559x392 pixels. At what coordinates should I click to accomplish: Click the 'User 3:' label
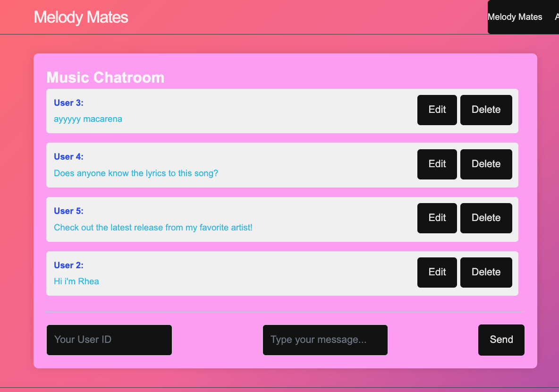point(68,103)
